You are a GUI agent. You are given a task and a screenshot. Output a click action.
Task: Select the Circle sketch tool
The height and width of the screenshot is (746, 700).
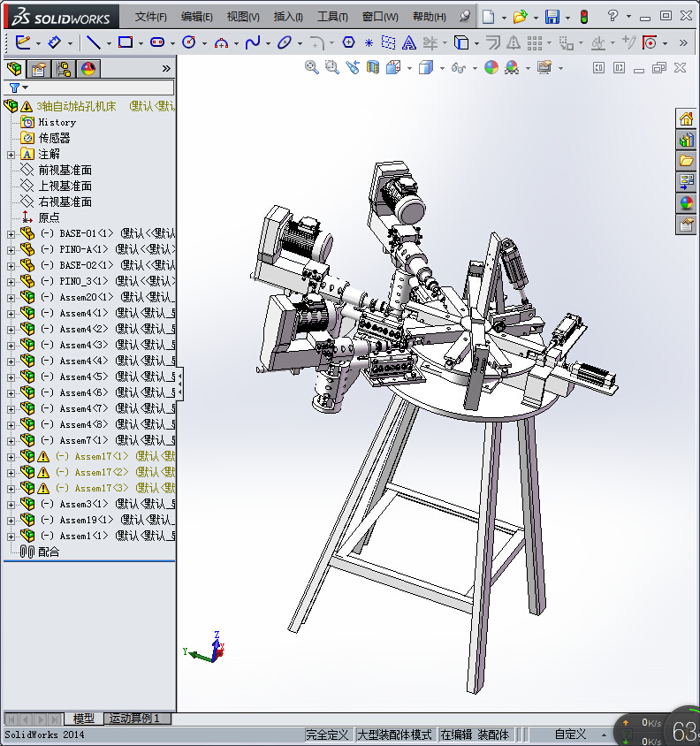[x=189, y=42]
